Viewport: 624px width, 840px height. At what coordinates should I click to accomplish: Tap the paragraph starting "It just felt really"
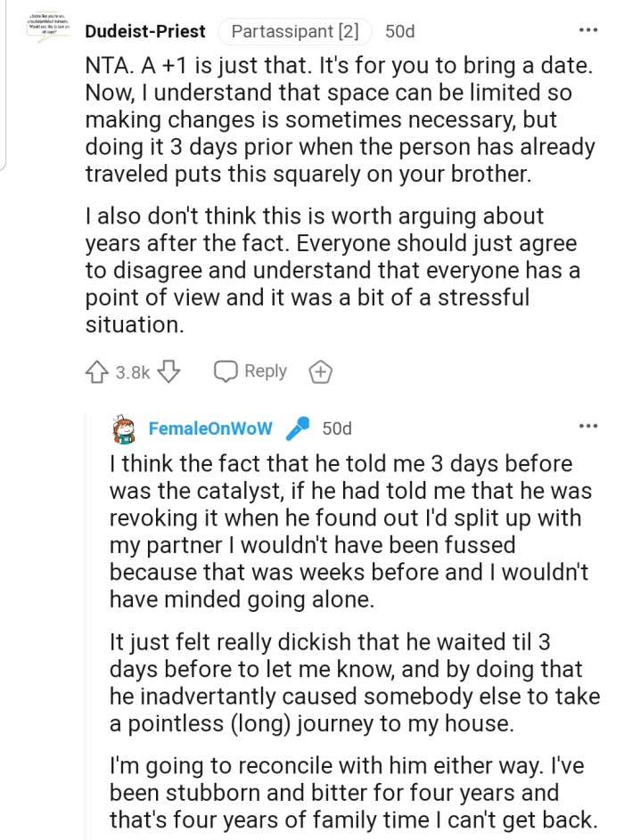tap(352, 681)
